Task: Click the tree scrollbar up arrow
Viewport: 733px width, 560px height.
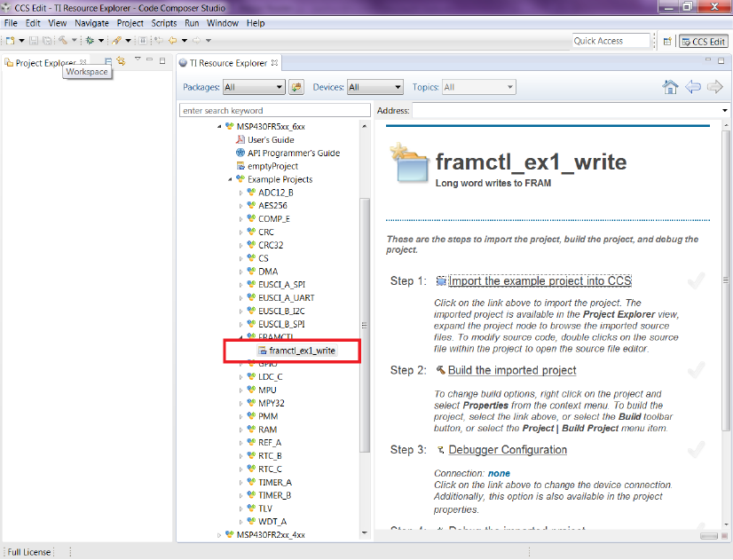Action: [x=365, y=126]
